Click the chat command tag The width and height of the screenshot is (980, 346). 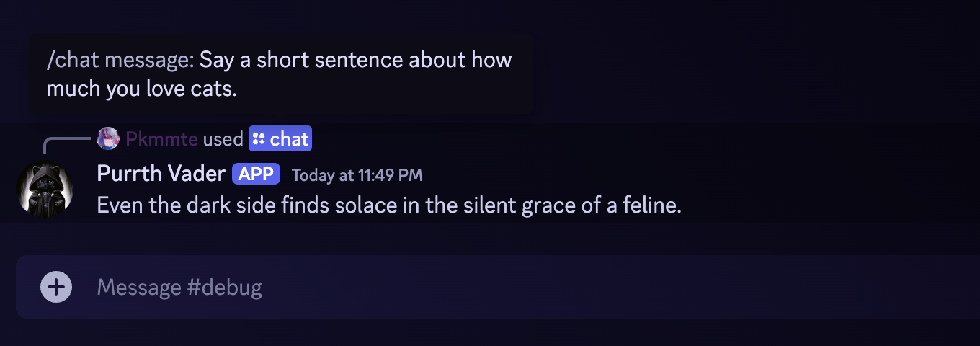[280, 139]
